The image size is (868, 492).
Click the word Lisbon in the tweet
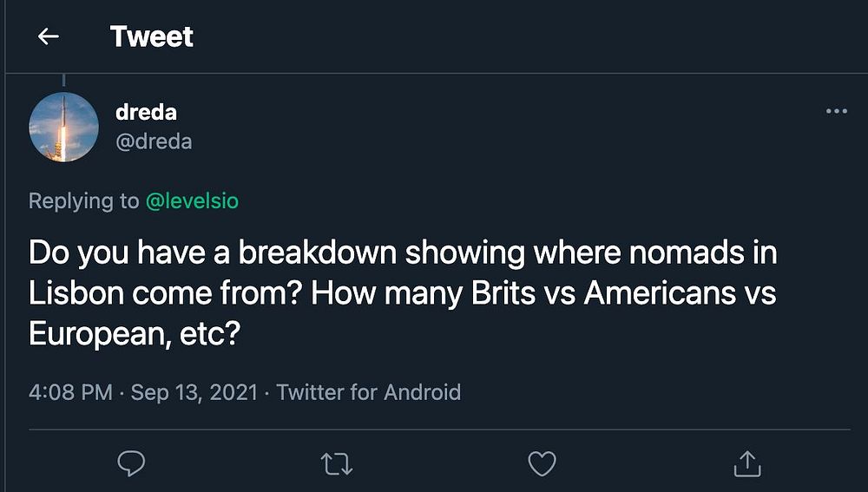(76, 293)
